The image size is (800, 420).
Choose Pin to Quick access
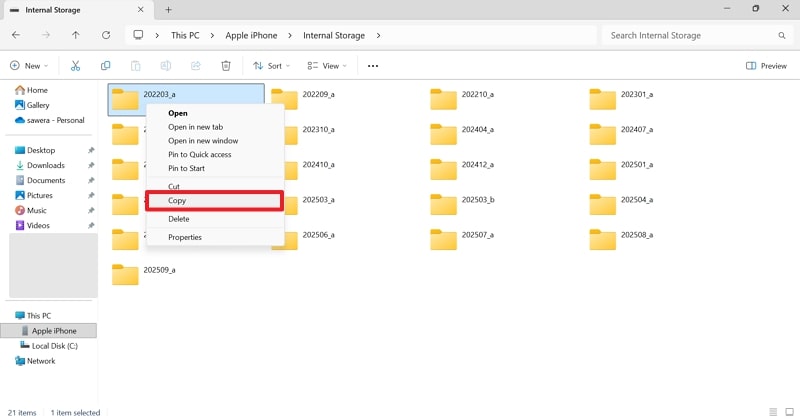[x=215, y=155]
